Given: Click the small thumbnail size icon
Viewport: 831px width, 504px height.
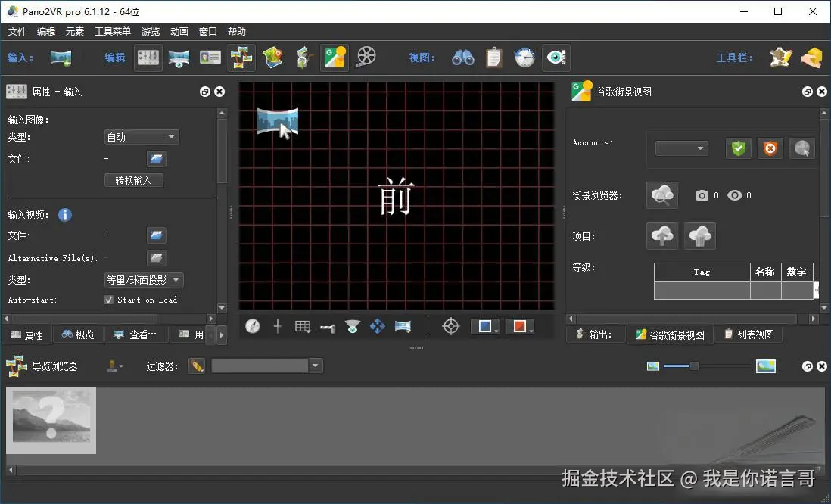Looking at the screenshot, I should pos(653,366).
